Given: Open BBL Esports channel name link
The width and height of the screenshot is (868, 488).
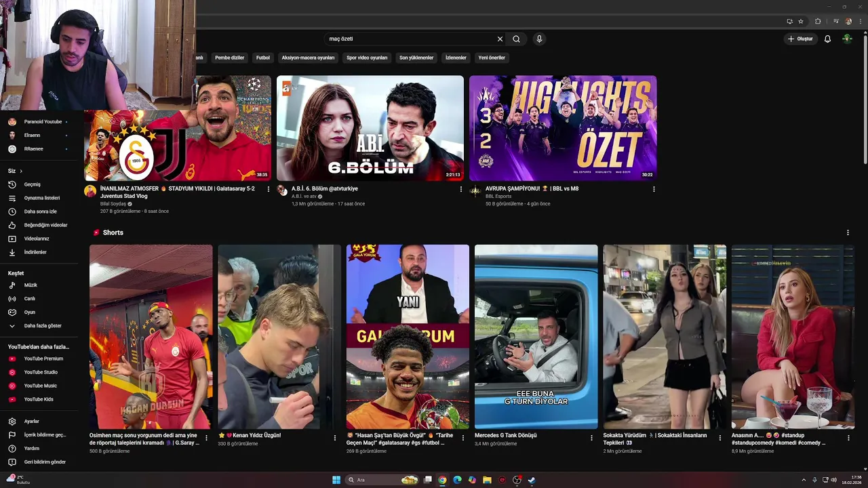Looking at the screenshot, I should (498, 197).
